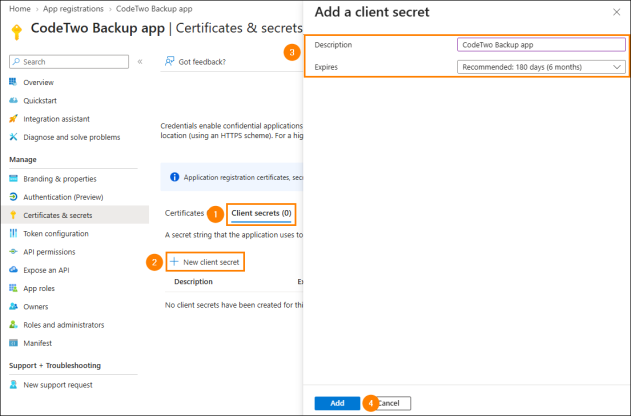The image size is (631, 416).
Task: Close the Add a client secret panel
Action: (616, 12)
